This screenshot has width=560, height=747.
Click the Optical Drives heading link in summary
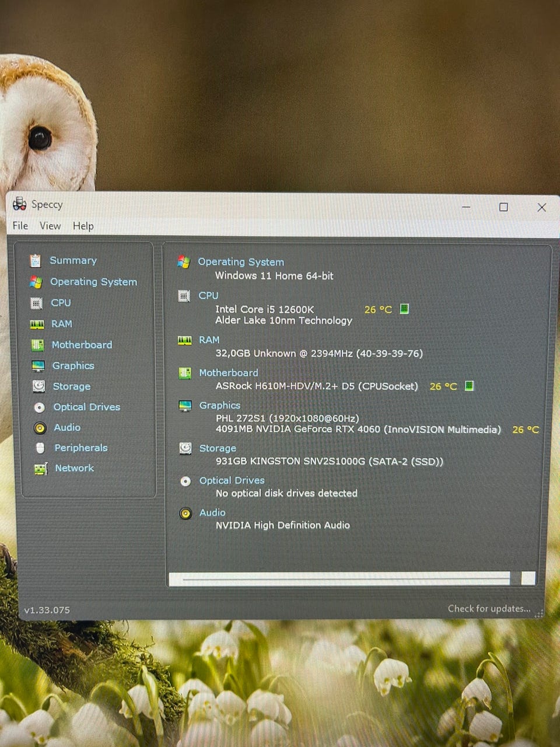[232, 480]
